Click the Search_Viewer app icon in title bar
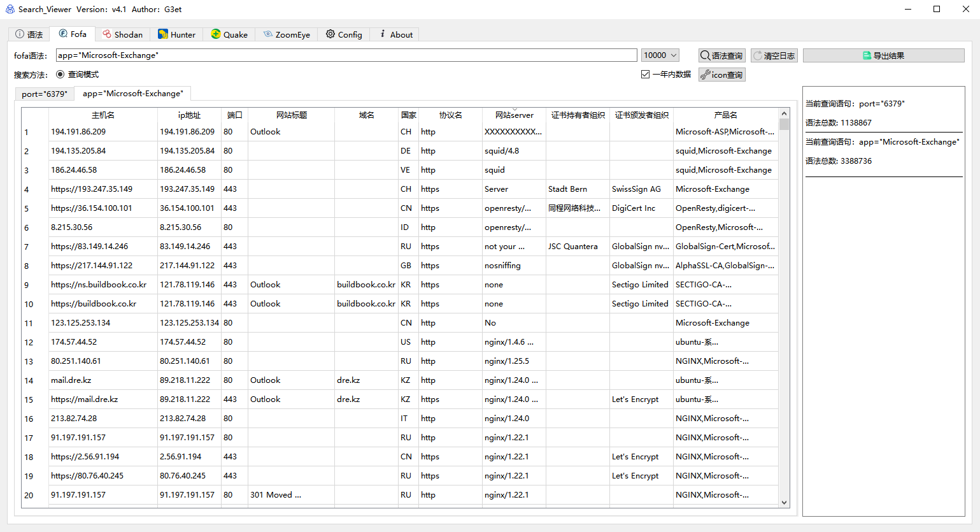980x532 pixels. [10, 9]
